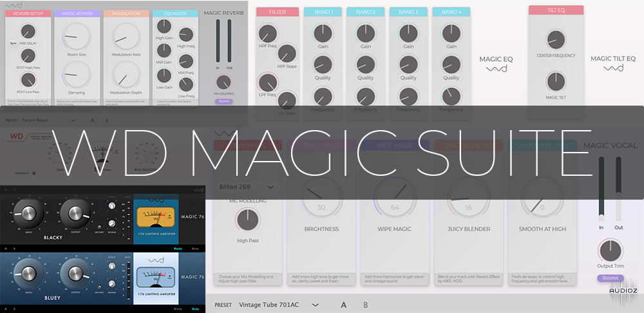Toggle Bypass in the Magic Reverb plugin

(x=223, y=101)
